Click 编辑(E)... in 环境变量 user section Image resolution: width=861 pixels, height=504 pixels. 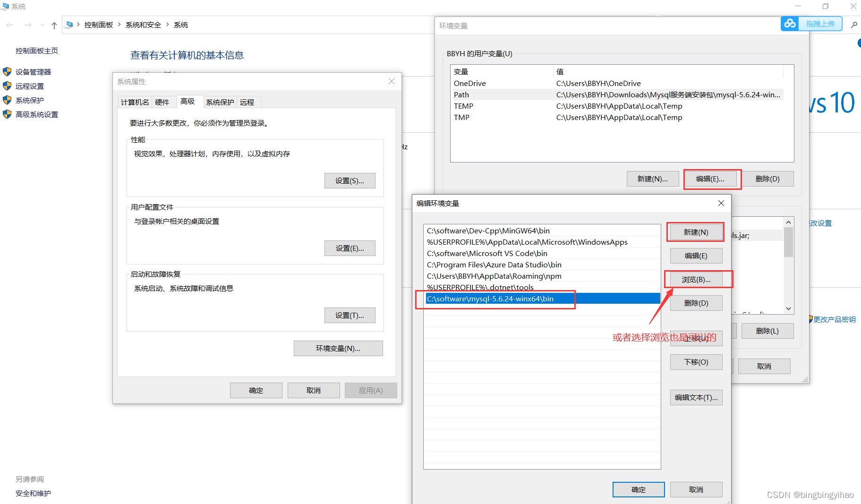point(710,179)
